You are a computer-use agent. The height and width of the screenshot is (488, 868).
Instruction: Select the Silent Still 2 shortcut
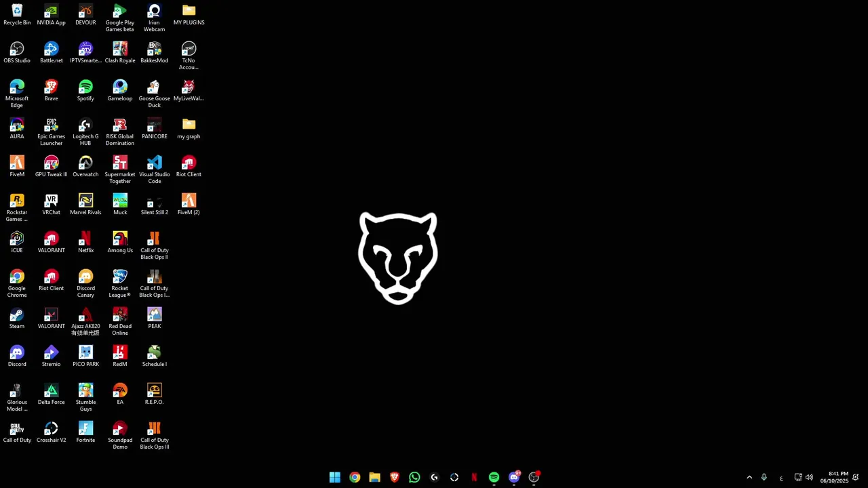(x=155, y=205)
